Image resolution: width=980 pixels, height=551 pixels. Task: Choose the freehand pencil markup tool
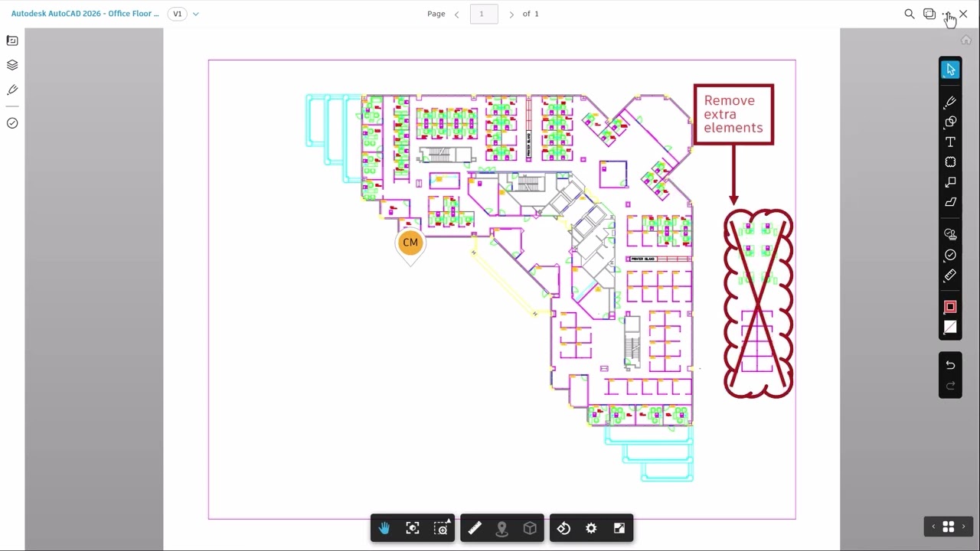point(950,102)
